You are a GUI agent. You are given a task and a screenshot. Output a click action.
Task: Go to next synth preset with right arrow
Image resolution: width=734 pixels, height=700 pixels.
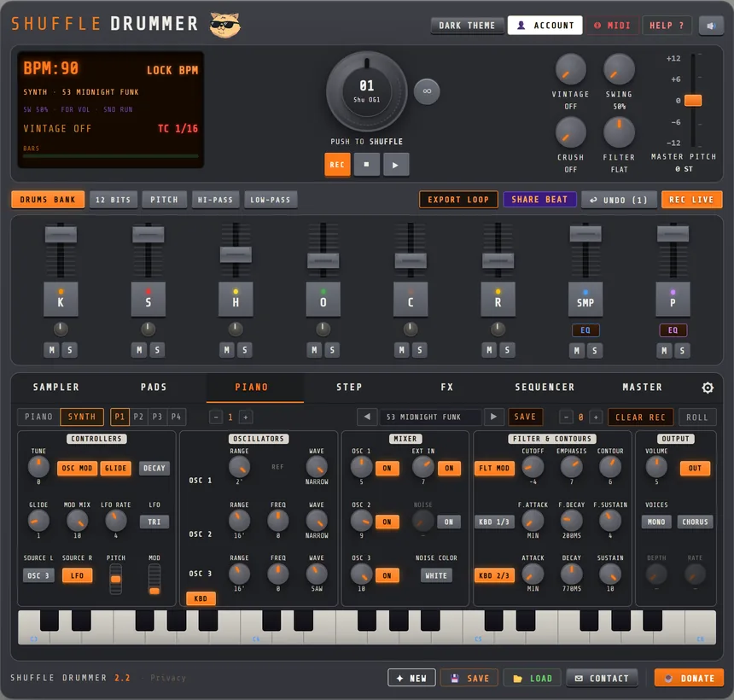493,417
